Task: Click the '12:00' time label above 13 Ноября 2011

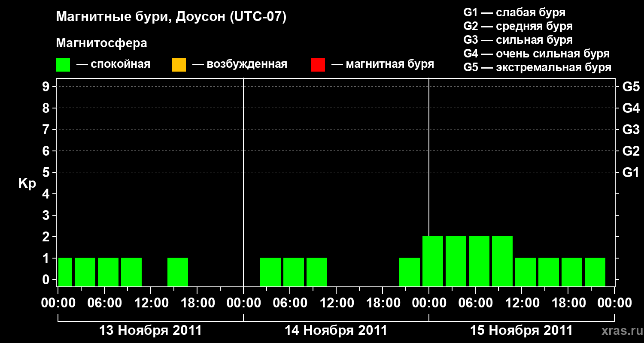Action: pos(151,303)
